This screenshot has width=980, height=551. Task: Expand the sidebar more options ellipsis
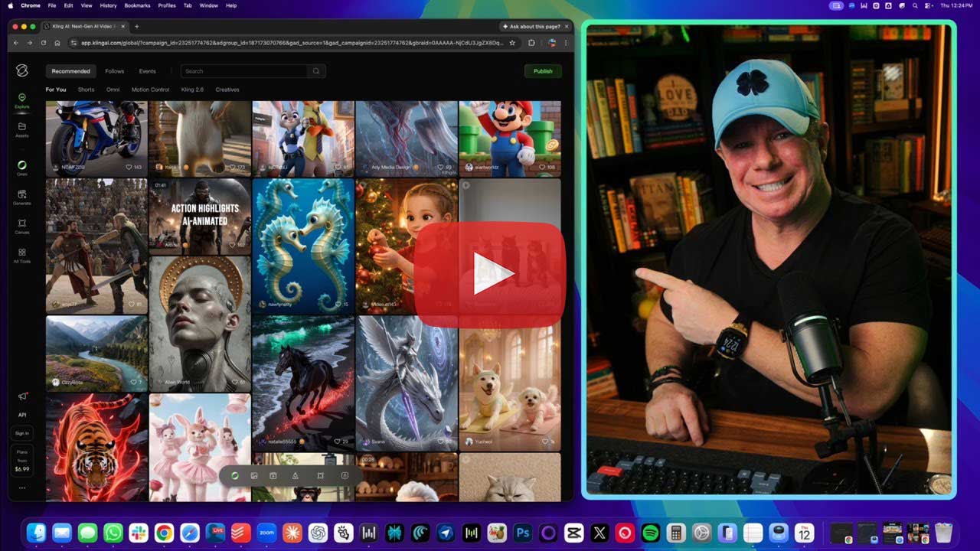(22, 487)
